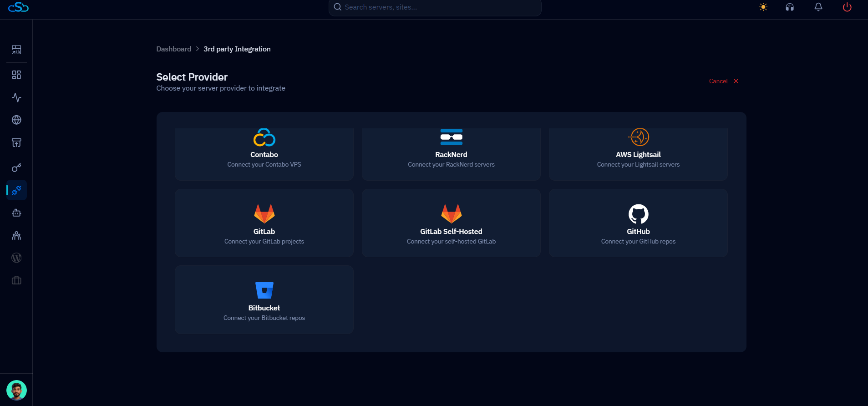The width and height of the screenshot is (868, 406).
Task: Open the WordPress icon in sidebar
Action: coord(16,258)
